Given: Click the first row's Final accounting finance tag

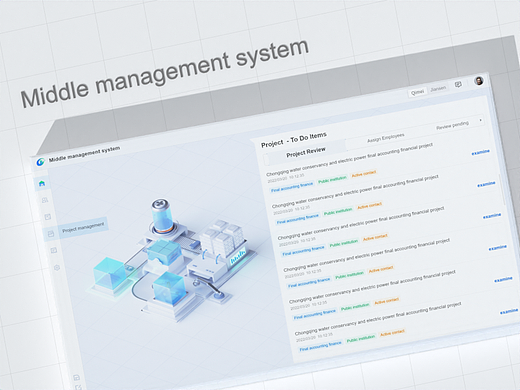Looking at the screenshot, I should (x=292, y=187).
